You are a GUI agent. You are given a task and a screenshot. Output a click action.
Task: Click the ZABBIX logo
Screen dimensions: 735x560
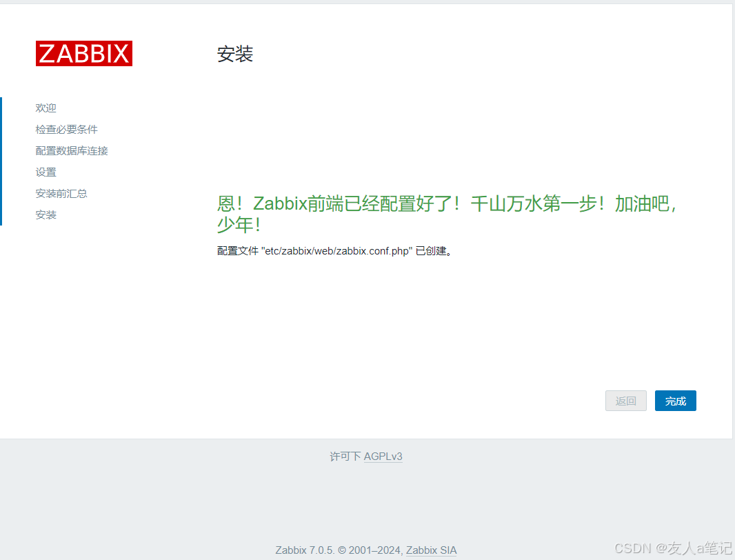point(84,54)
